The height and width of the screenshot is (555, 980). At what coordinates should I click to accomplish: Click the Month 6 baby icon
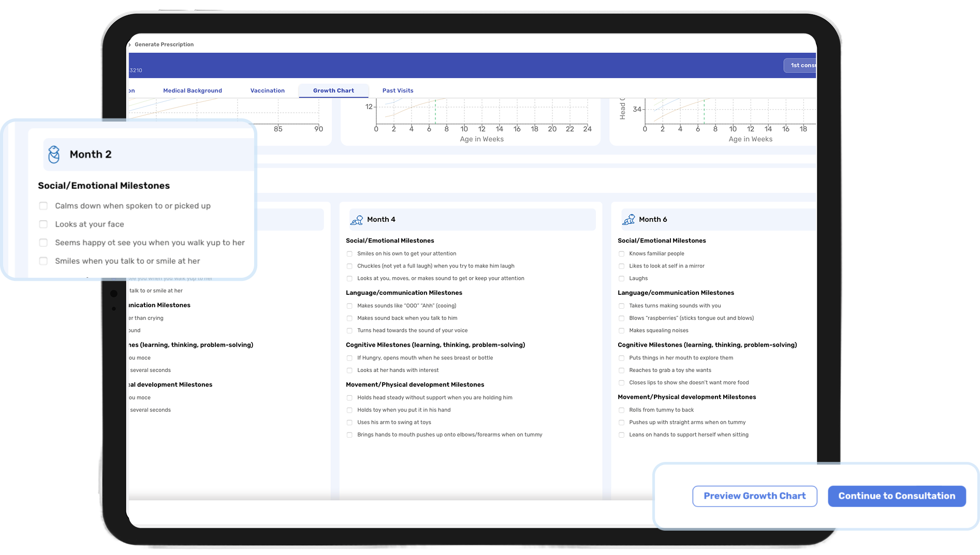coord(628,220)
